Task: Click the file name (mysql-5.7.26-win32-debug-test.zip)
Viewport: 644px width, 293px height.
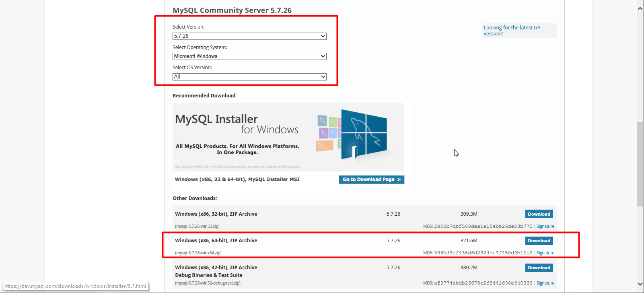Action: coord(208,283)
